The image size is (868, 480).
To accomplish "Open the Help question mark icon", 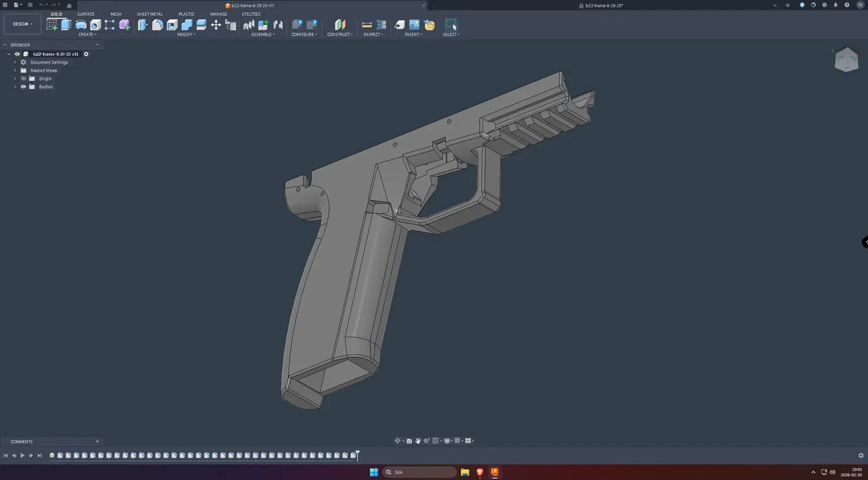I will click(x=847, y=5).
